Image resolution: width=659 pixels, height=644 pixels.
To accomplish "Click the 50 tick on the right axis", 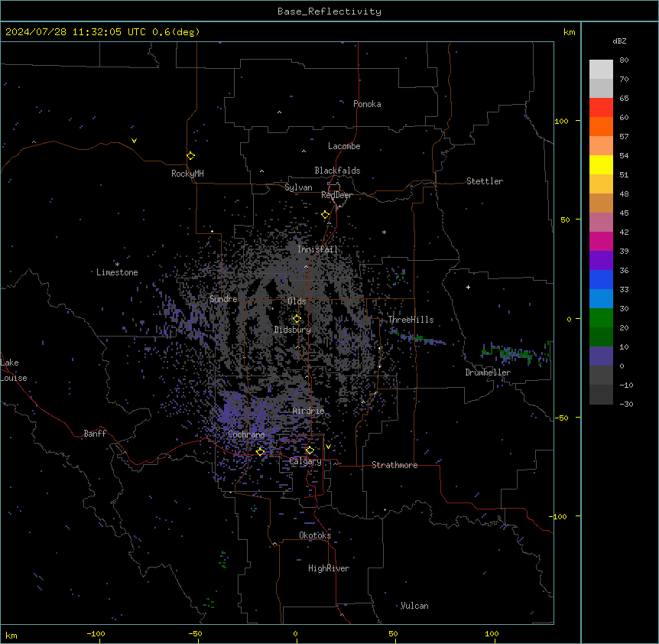I will [565, 220].
